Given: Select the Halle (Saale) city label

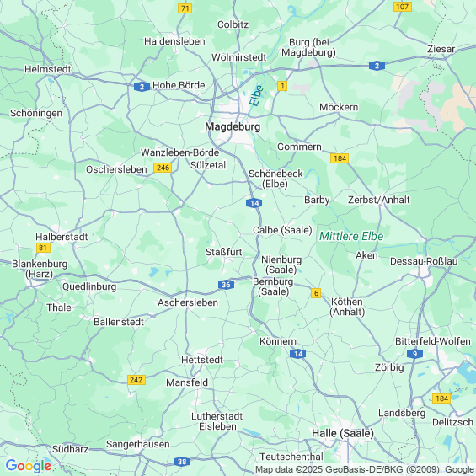Looking at the screenshot, I should [x=343, y=433].
